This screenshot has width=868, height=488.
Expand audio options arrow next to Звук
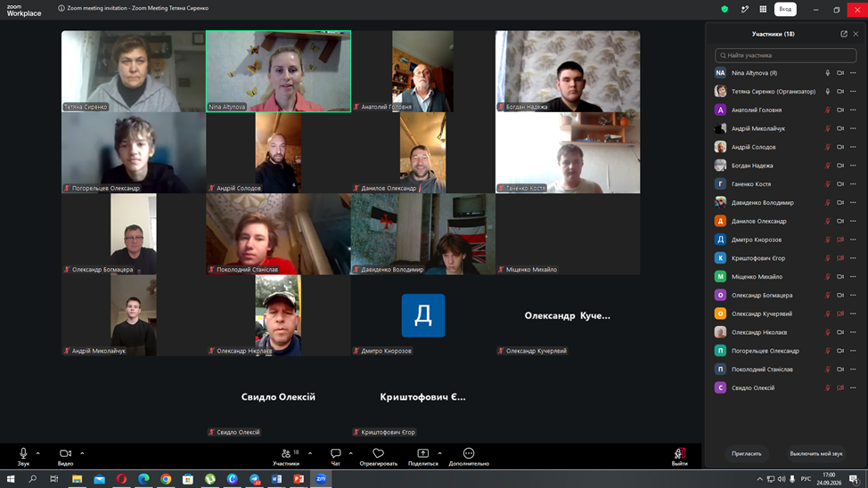click(37, 453)
